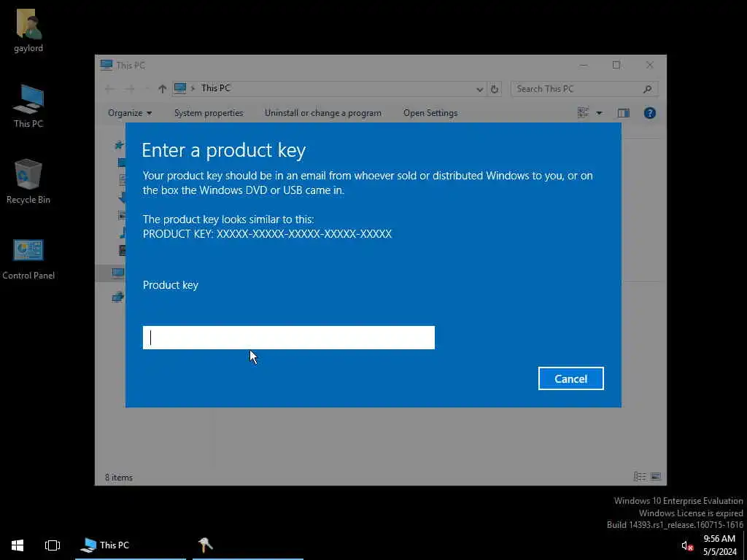Open the clock showing 9:56 AM
This screenshot has width=747, height=560.
coord(719,545)
